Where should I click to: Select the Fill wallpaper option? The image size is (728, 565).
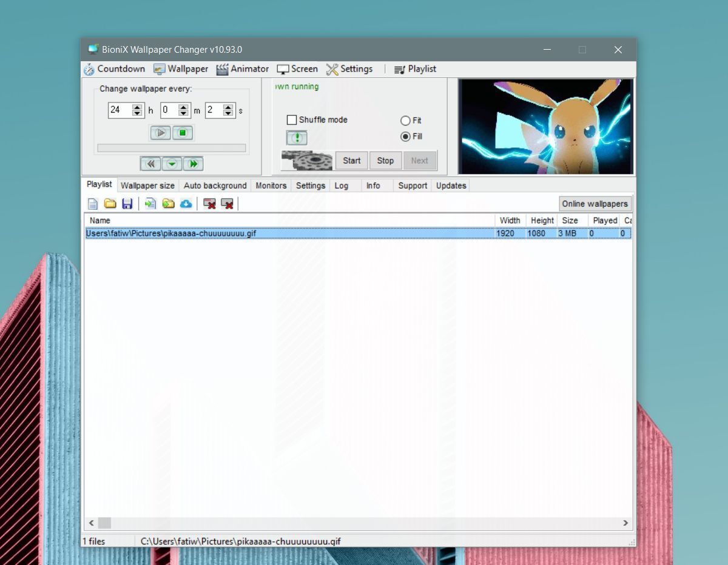coord(406,136)
